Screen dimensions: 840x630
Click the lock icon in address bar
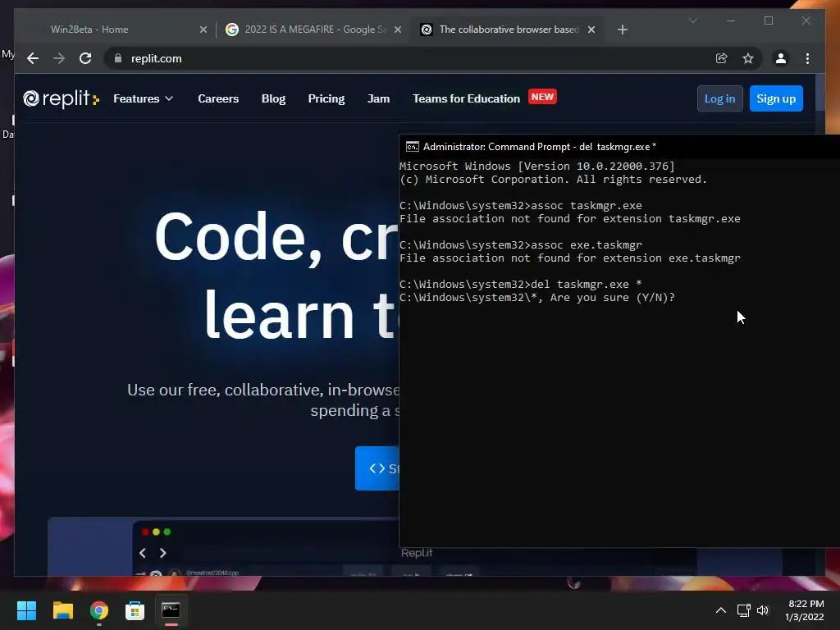[118, 58]
